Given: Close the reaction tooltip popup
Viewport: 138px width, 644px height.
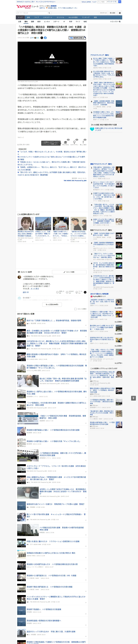Looking at the screenshot, I should click(60, 142).
